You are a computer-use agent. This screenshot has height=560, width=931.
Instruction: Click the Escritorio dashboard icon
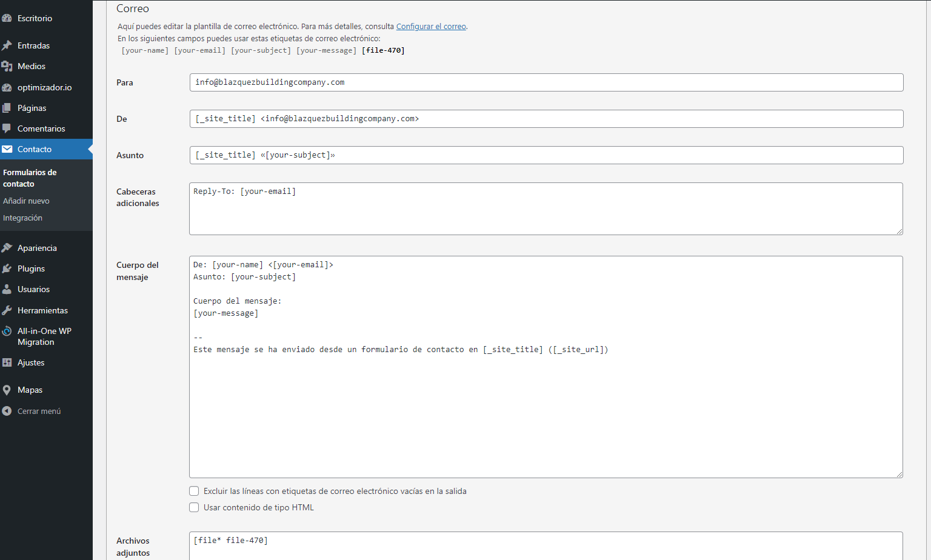click(x=7, y=18)
